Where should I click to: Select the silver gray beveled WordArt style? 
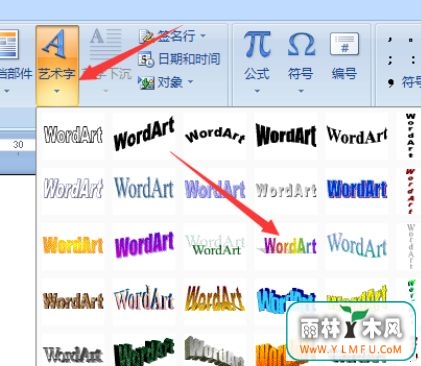click(x=72, y=355)
